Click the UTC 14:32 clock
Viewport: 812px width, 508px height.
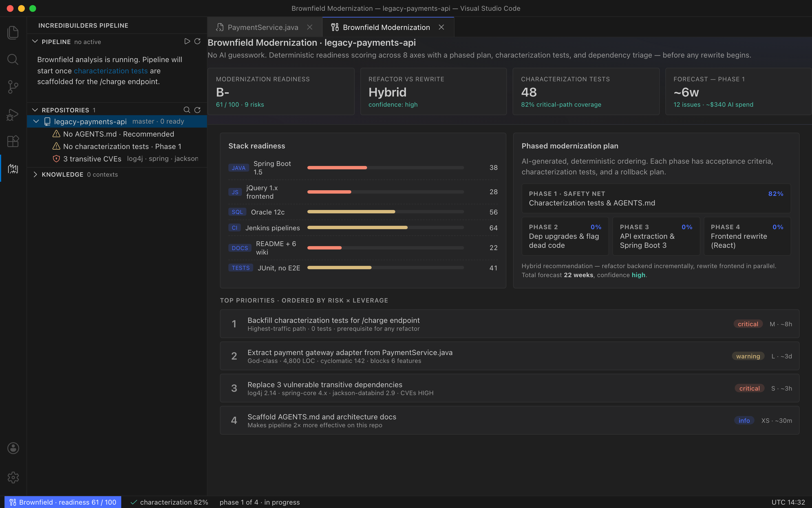coord(788,502)
